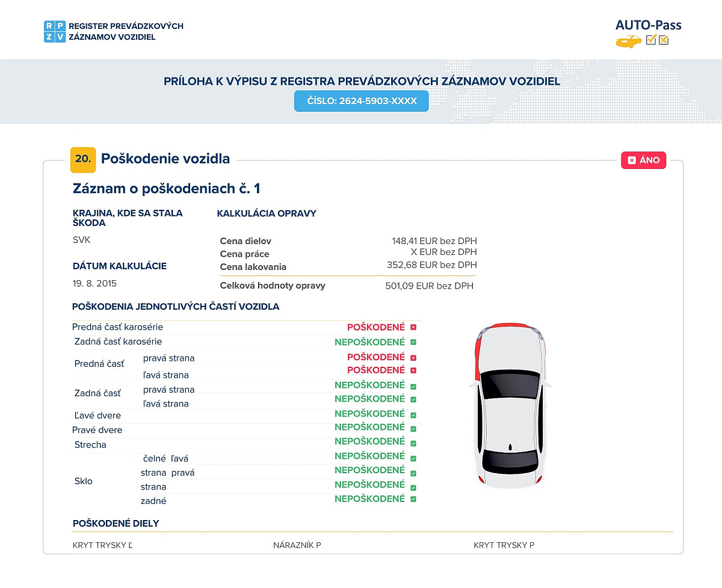Click the KRYT TRYSKY Ľ part
Screen dimensions: 722x588
[x=102, y=545]
